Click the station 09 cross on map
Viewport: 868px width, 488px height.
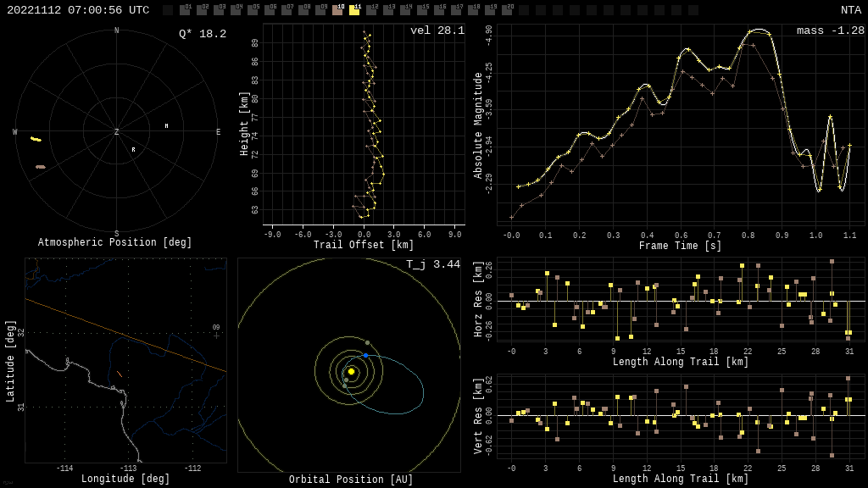click(216, 335)
